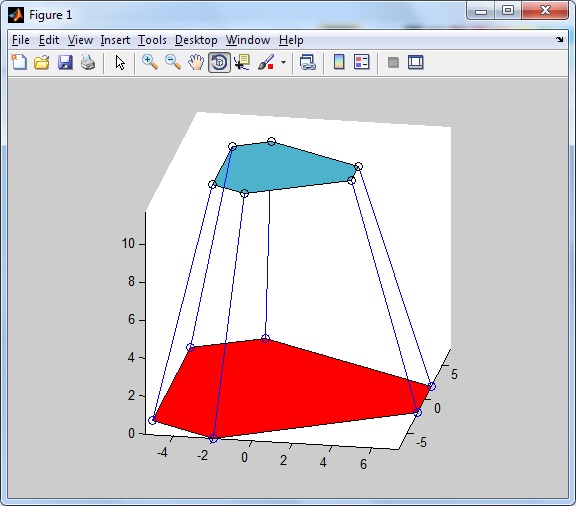Show plot tools and dock figure

416,62
